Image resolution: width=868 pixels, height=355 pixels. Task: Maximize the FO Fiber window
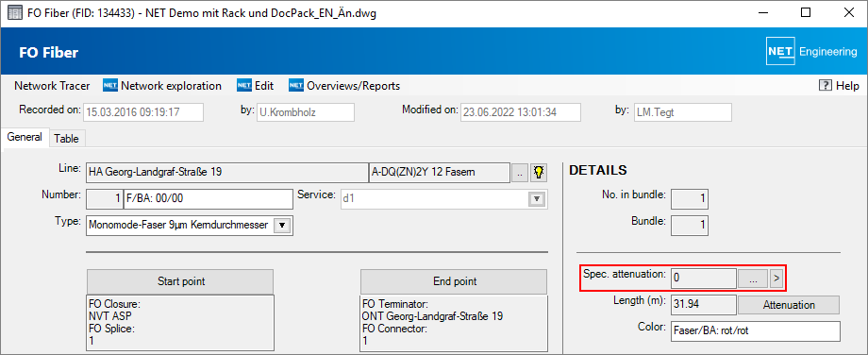click(806, 13)
